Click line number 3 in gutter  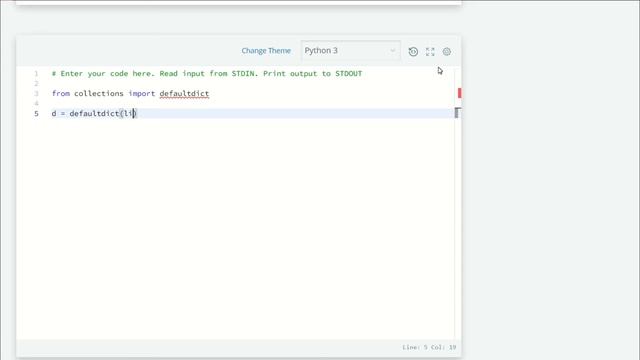point(36,93)
